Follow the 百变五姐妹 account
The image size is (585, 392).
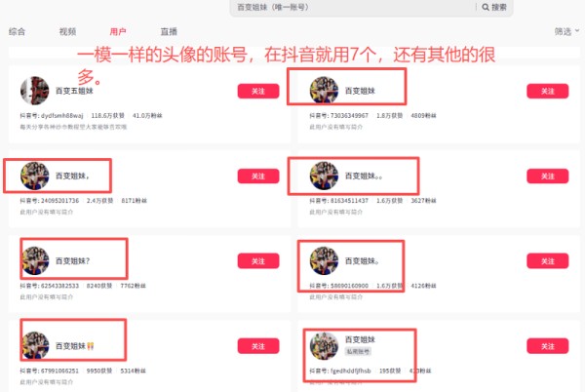click(258, 91)
